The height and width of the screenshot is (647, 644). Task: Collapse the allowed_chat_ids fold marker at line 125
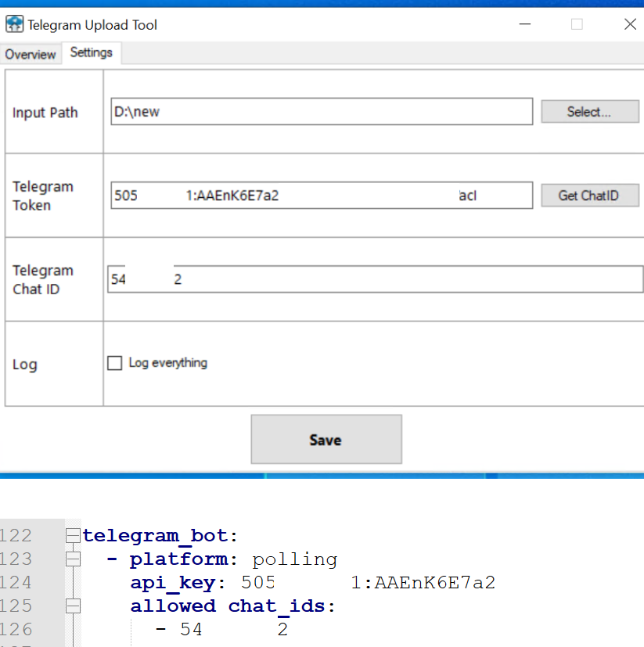tap(73, 606)
